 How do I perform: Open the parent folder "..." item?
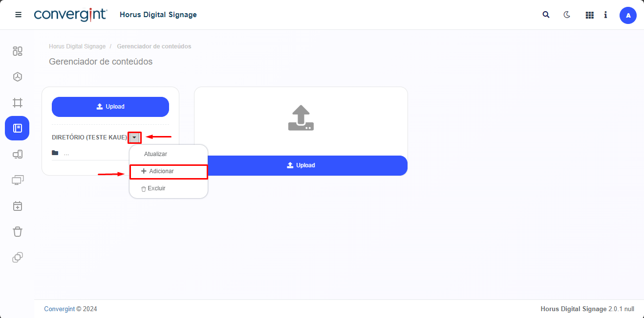pos(66,153)
